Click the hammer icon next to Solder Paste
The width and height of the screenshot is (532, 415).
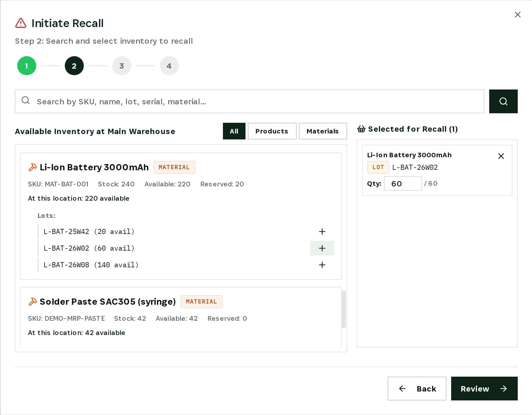(x=33, y=302)
